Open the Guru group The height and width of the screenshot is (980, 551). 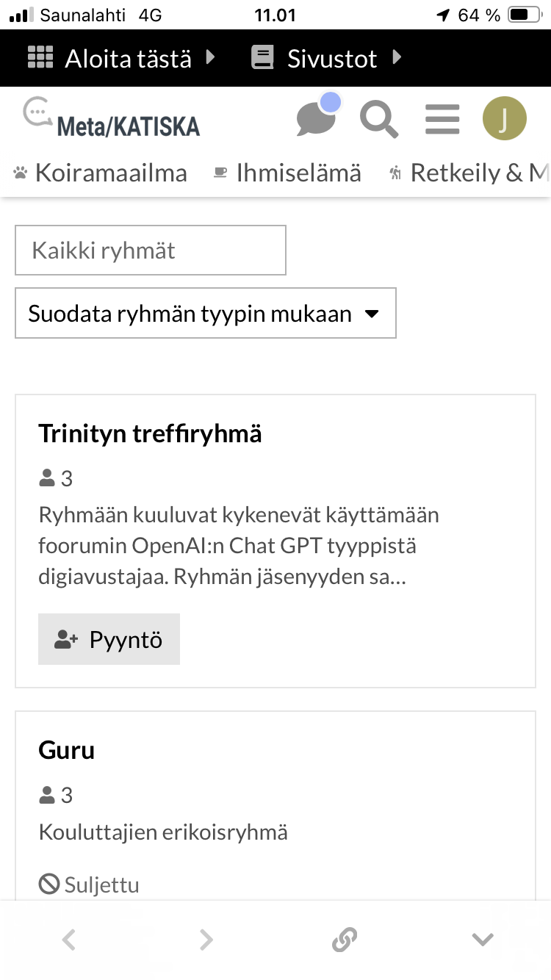click(66, 751)
